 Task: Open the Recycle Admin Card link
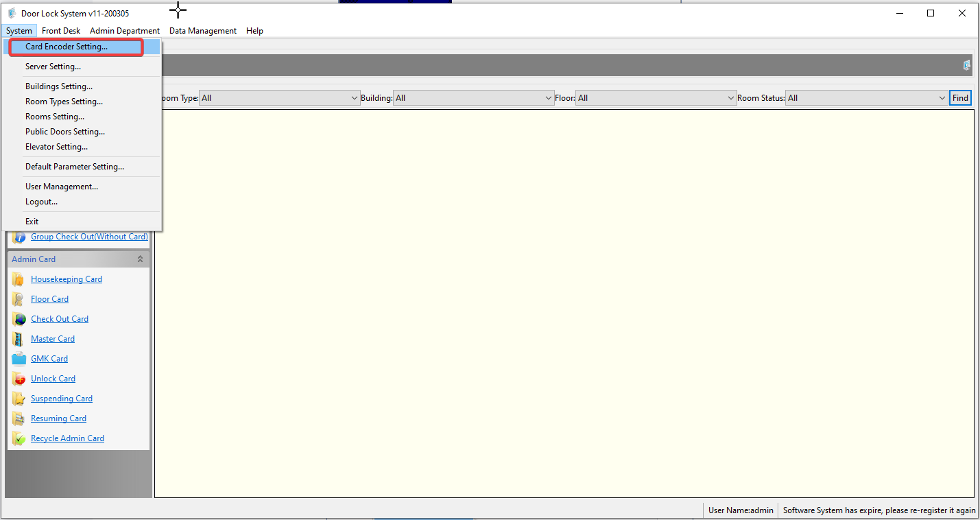coord(67,438)
